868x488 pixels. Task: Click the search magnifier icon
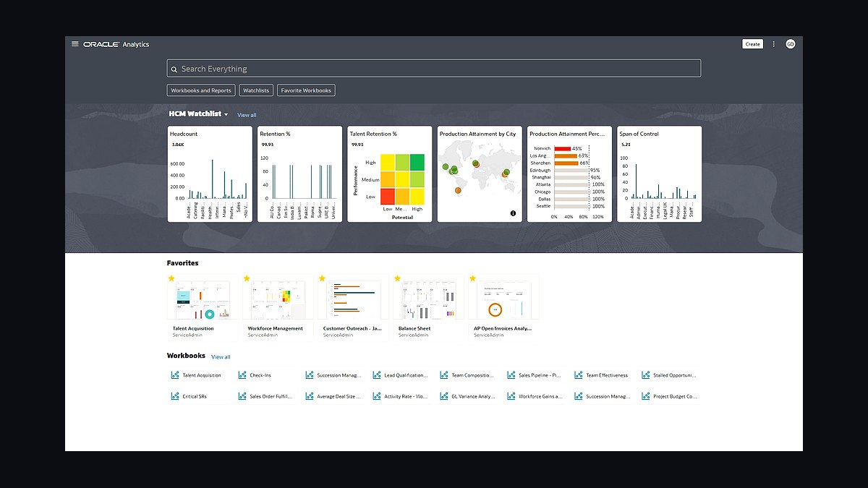174,69
